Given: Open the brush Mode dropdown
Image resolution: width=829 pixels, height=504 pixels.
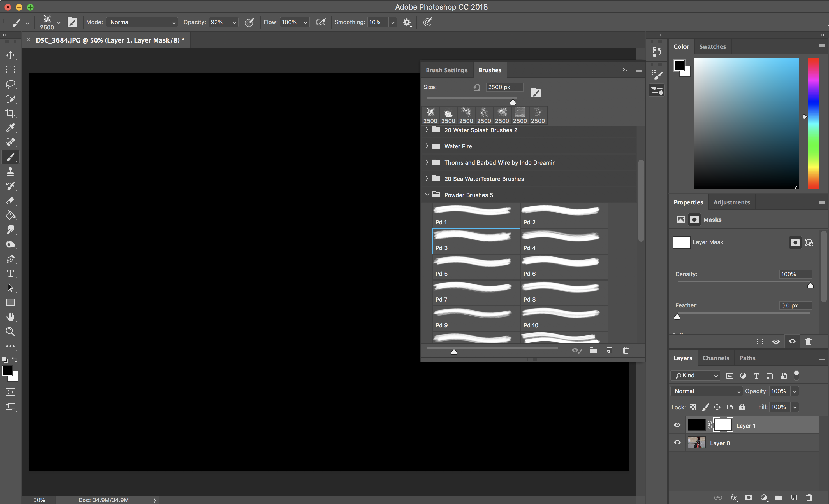Looking at the screenshot, I should click(x=142, y=22).
